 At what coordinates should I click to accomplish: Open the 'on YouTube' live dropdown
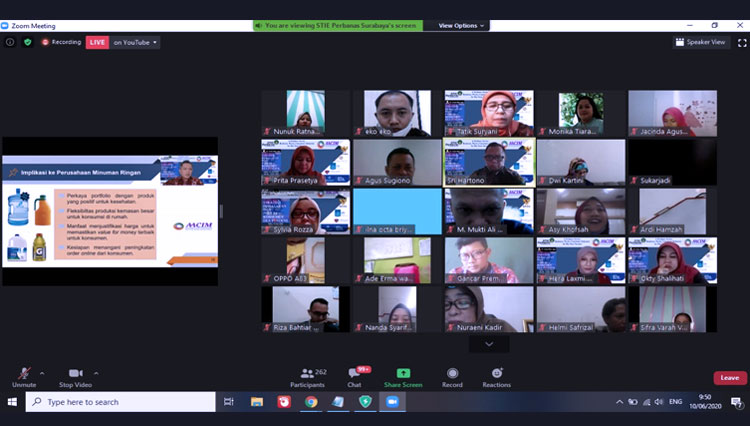[x=135, y=42]
